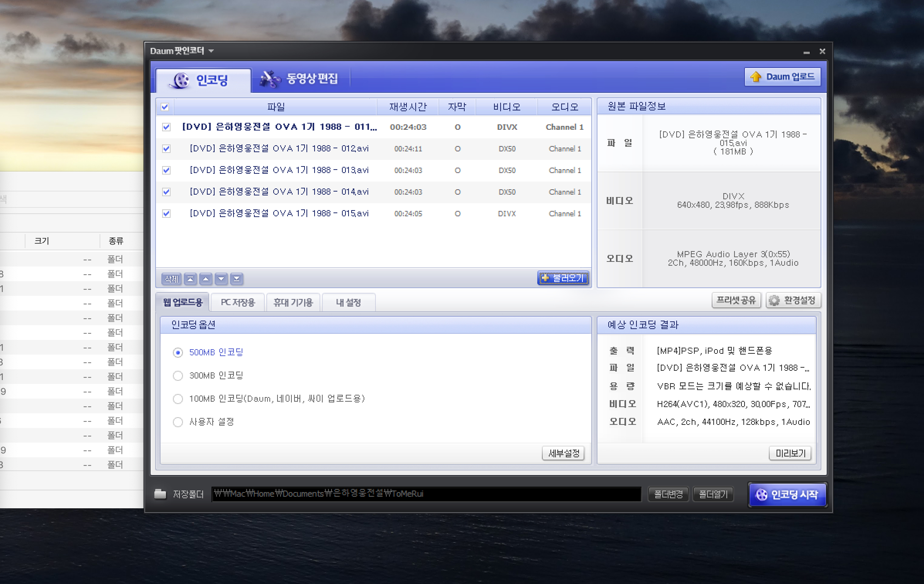Viewport: 924px width, 584px height.
Task: Click the 세부설정 button
Action: tap(564, 453)
